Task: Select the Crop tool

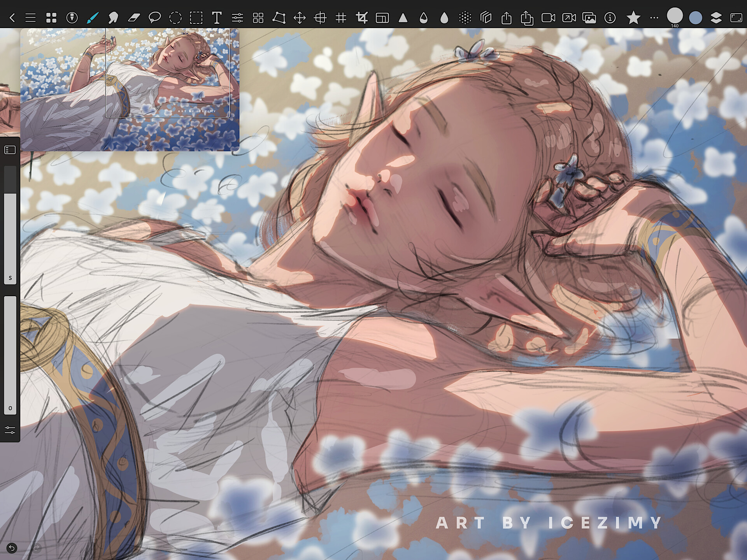Action: [362, 17]
